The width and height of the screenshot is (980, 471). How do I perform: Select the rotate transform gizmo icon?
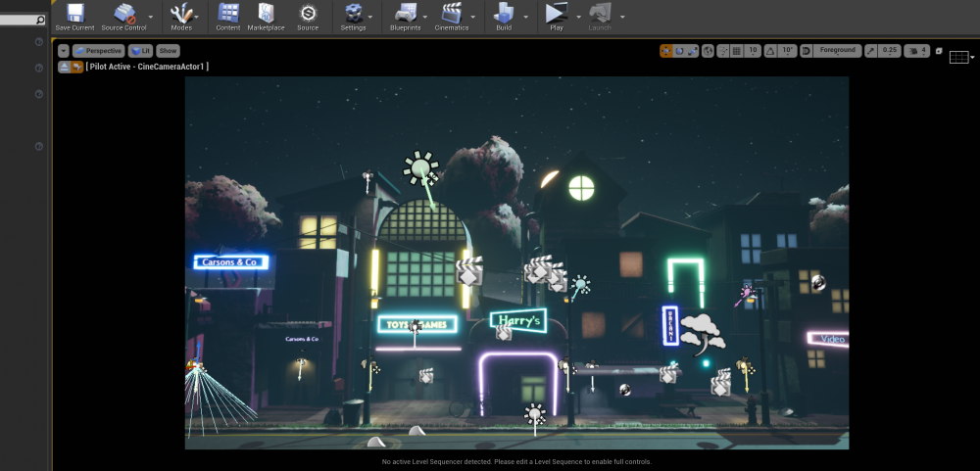pyautogui.click(x=679, y=50)
